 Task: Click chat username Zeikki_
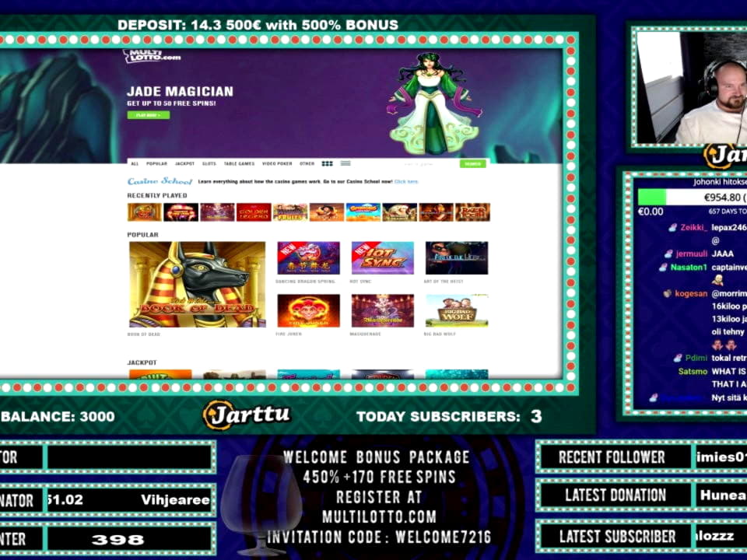click(693, 228)
